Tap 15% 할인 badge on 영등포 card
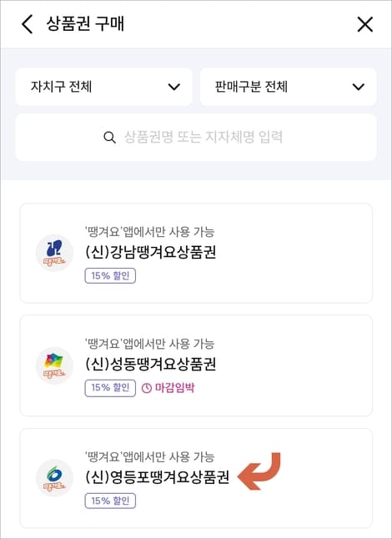Viewport: 392px width, 539px height. pos(110,501)
